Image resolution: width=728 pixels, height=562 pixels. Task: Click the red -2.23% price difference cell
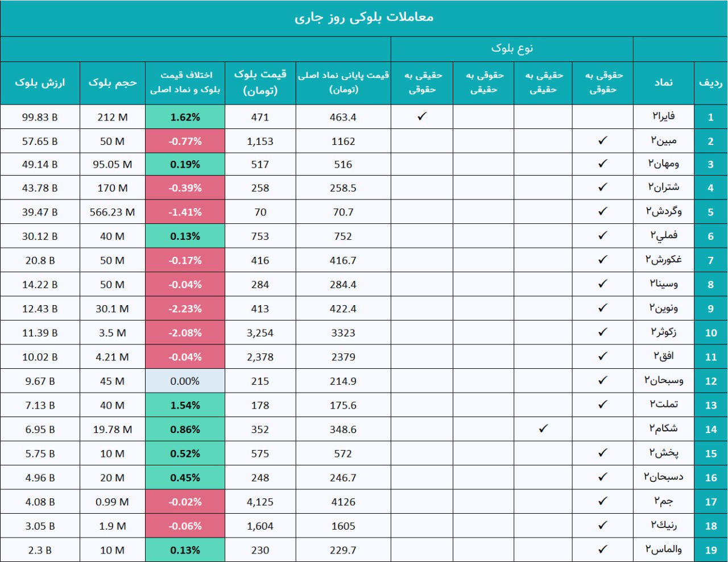click(185, 309)
